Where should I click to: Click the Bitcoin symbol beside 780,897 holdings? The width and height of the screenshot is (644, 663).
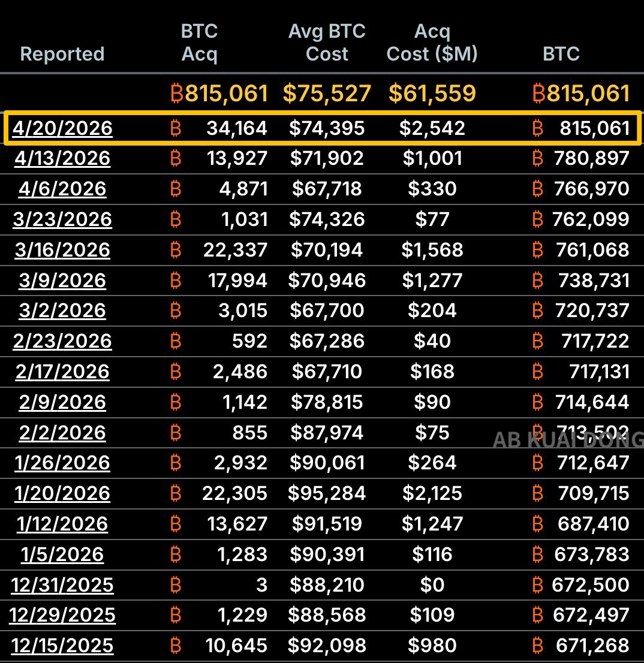(538, 158)
